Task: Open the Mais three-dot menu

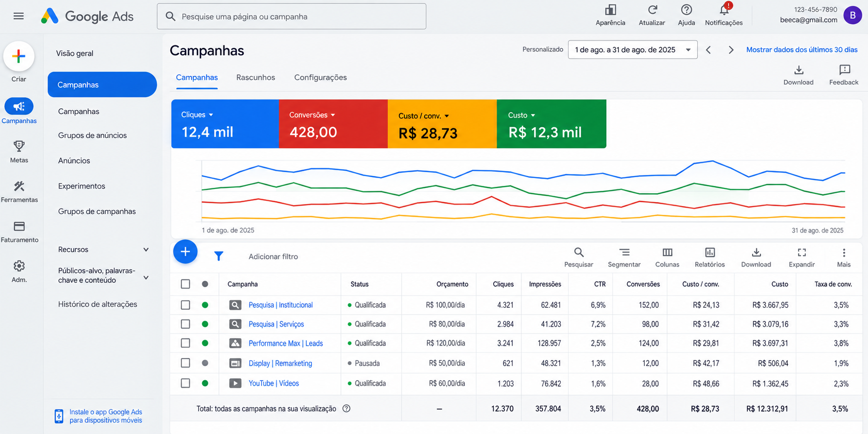Action: click(x=844, y=252)
